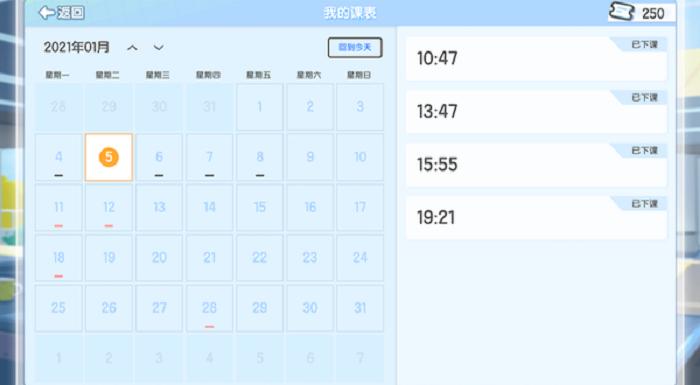
Task: Select calendar date 19
Action: (x=109, y=258)
